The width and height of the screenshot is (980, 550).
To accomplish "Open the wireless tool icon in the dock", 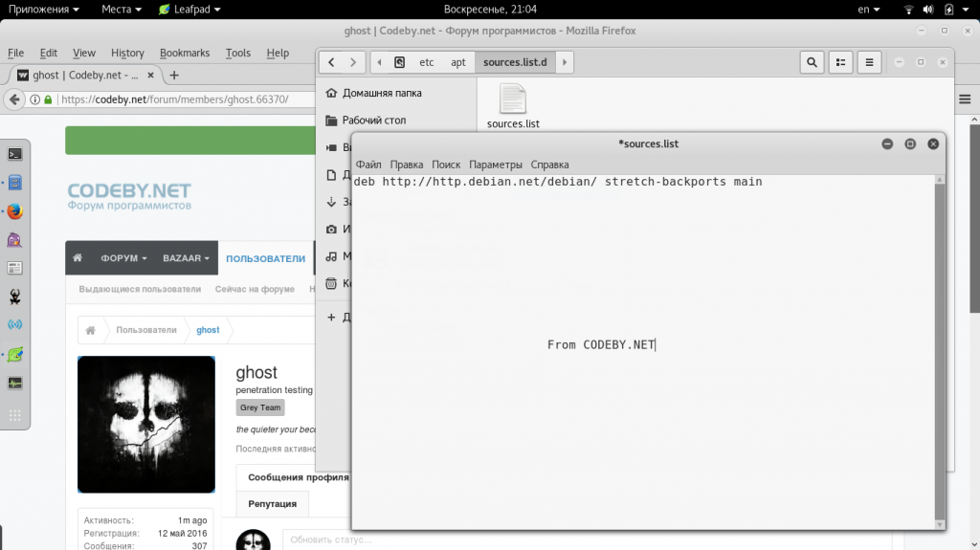I will (x=15, y=324).
